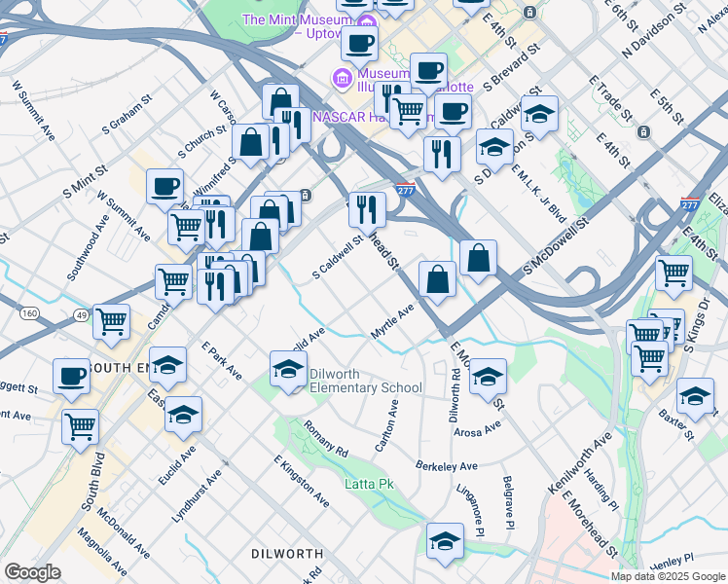Open the shopping cart marker on South Blvd
This screenshot has width=728, height=584.
tap(80, 426)
